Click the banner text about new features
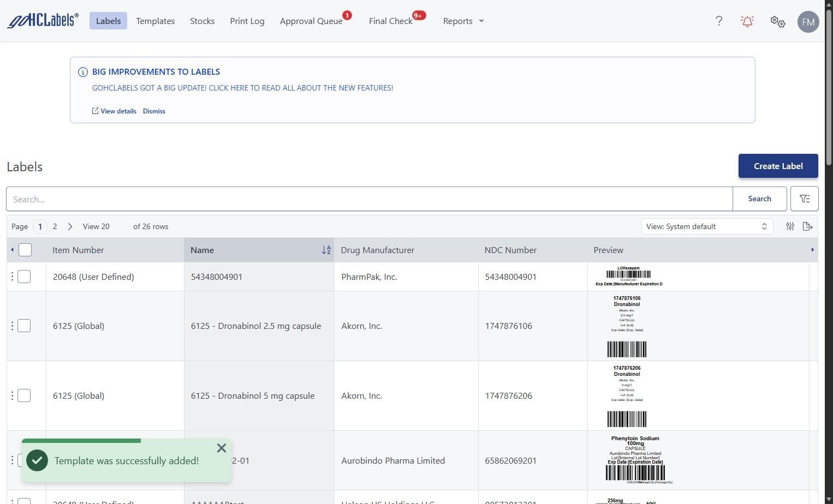 coord(242,88)
